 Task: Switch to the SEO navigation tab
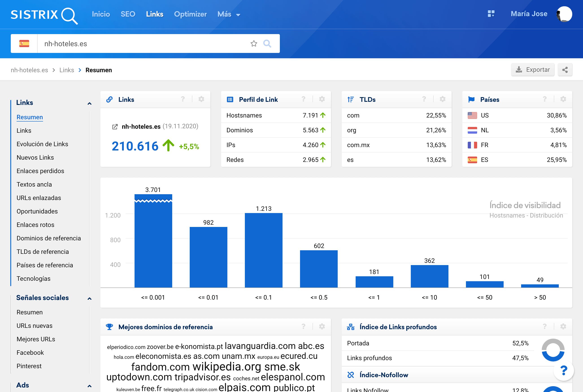(x=128, y=14)
